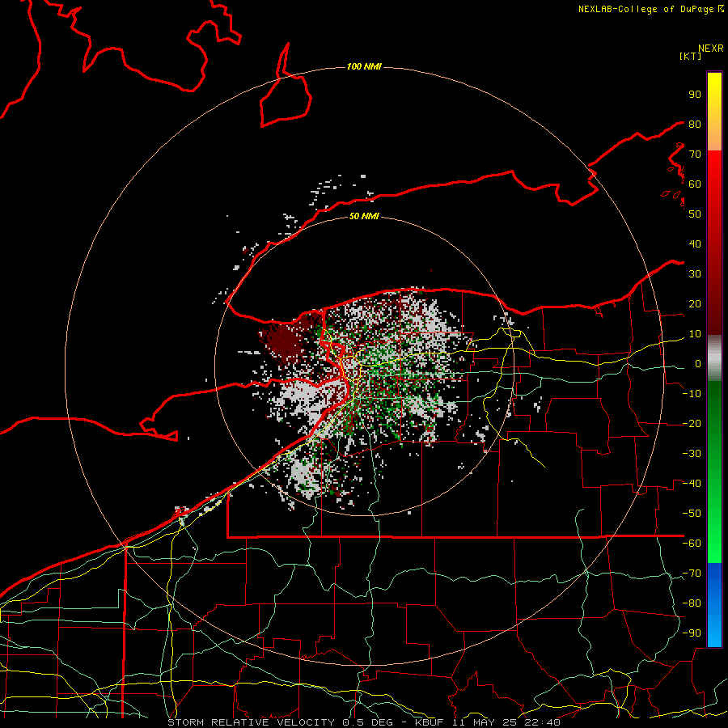Click the -20 value on velocity scale
The image size is (728, 728).
(x=692, y=424)
